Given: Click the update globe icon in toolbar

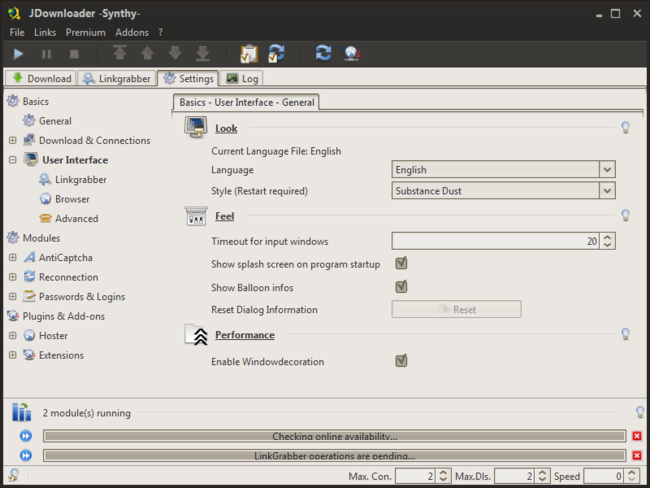Looking at the screenshot, I should (352, 53).
